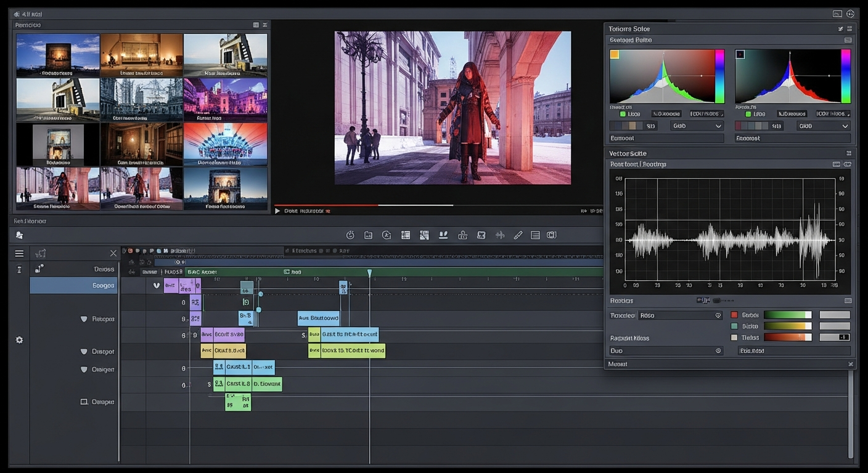Expand the 'Duo' dropdown in the lower right panel
Image resolution: width=868 pixels, height=473 pixels.
click(666, 350)
